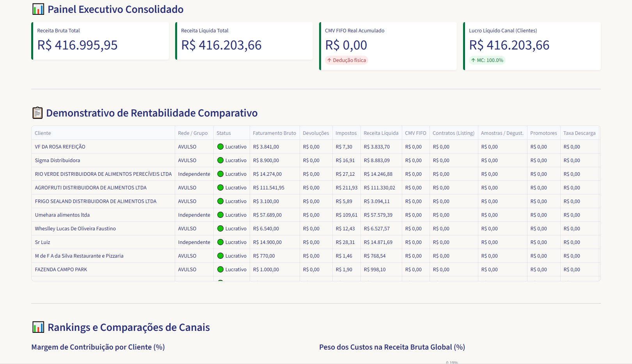Select client cell Wheslley Lucas De Oliveira Faustino
The height and width of the screenshot is (364, 632).
coord(103,228)
